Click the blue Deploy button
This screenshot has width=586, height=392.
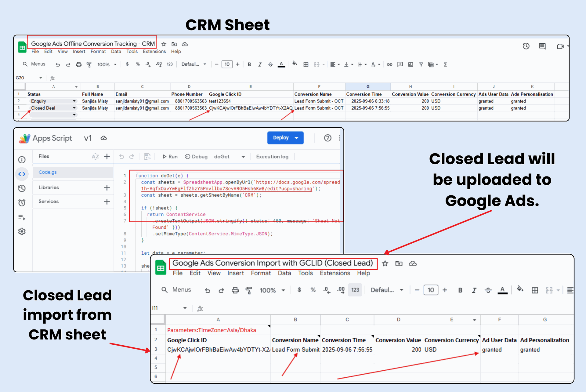pyautogui.click(x=281, y=138)
